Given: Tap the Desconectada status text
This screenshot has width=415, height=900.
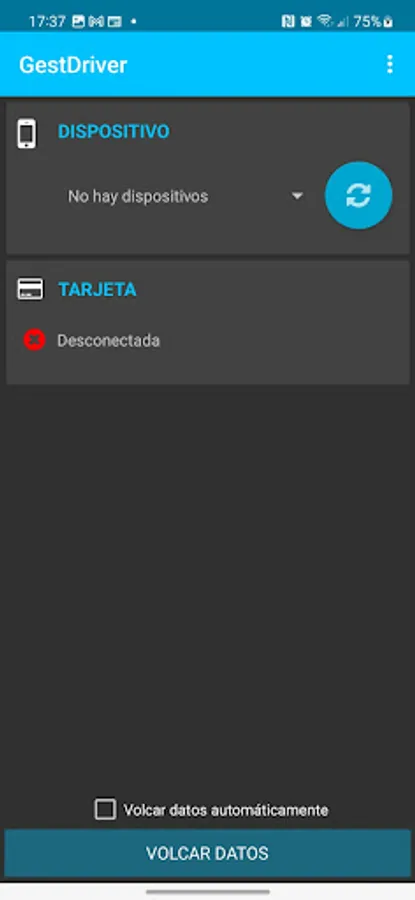Looking at the screenshot, I should (108, 341).
